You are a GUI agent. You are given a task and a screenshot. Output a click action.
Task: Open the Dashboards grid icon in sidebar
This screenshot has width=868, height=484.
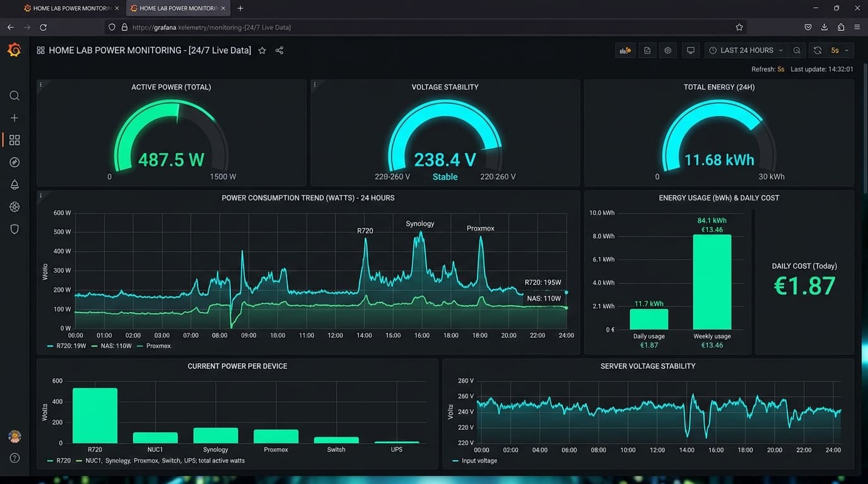tap(15, 140)
